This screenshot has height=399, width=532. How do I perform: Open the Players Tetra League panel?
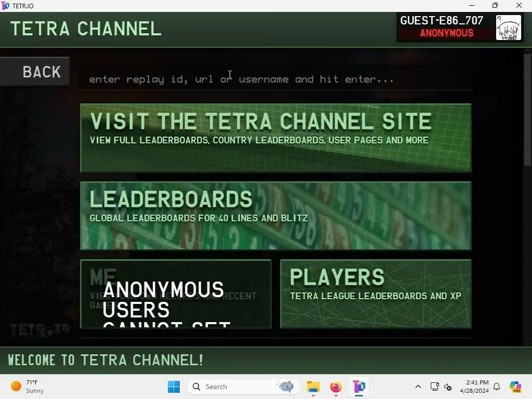coord(376,294)
